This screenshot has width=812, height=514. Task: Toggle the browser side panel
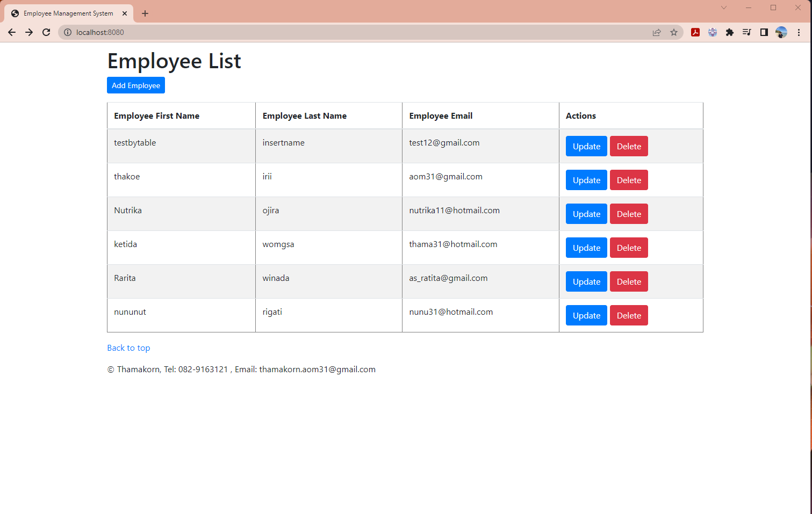point(764,32)
